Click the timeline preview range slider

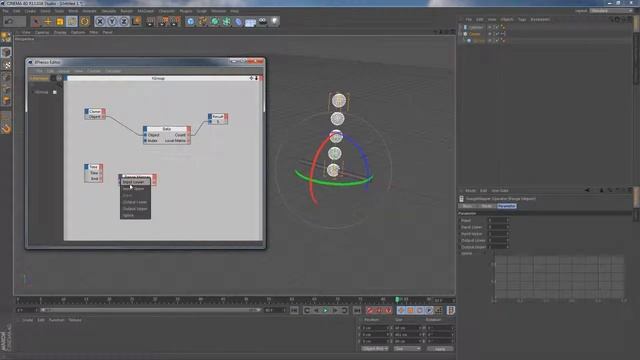[150, 310]
